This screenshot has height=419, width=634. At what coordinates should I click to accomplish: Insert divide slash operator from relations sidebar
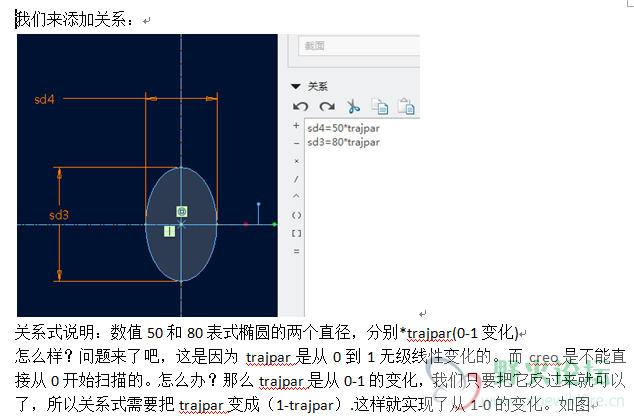pyautogui.click(x=296, y=179)
